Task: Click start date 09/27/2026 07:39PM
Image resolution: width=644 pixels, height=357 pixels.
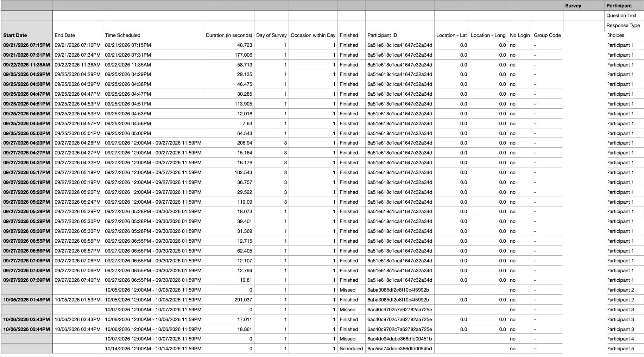Action: (27, 280)
